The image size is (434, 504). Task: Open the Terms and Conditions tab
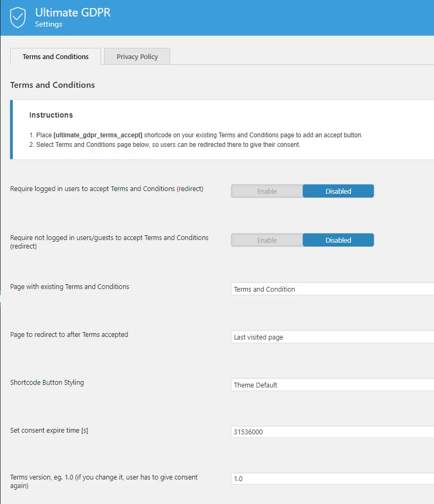click(x=55, y=56)
